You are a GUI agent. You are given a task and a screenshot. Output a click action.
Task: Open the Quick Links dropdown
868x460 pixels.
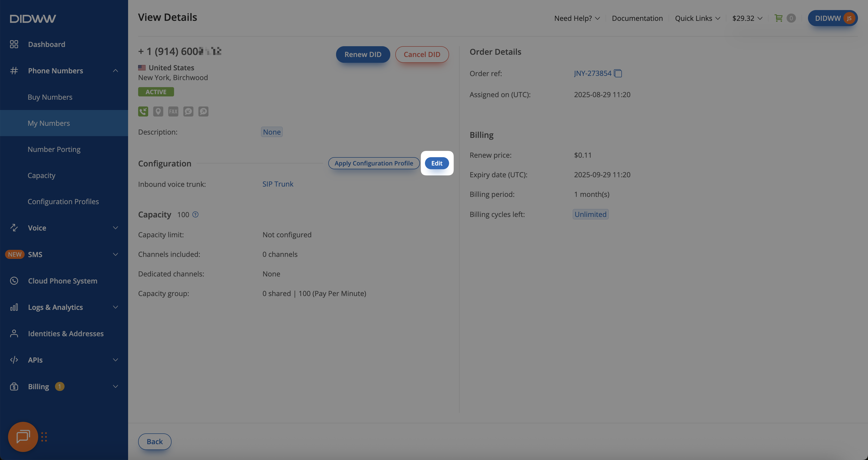tap(697, 18)
